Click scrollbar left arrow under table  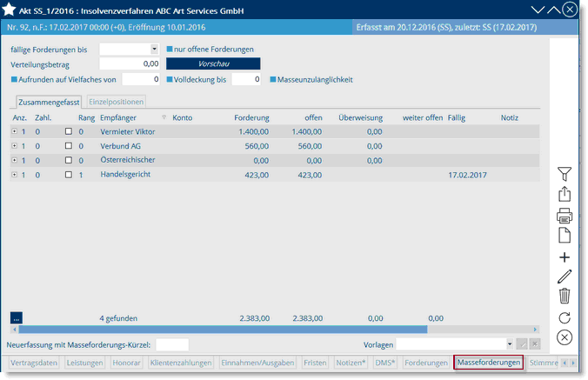15,330
